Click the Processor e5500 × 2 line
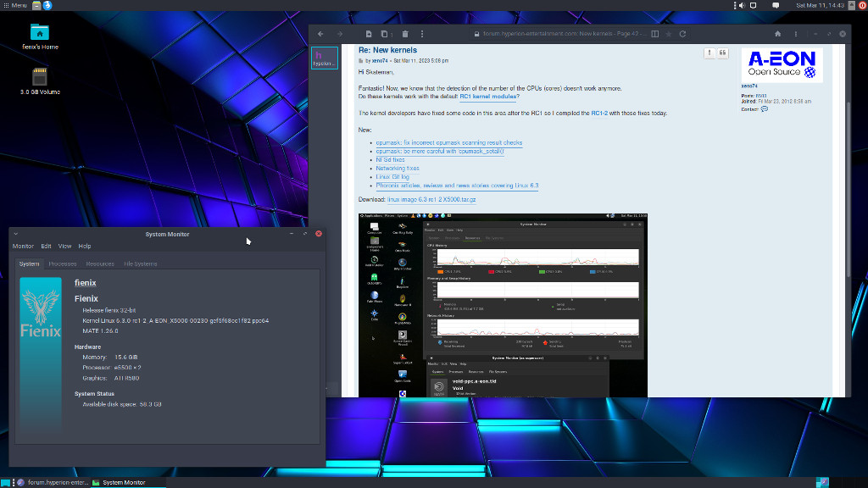 (x=112, y=368)
